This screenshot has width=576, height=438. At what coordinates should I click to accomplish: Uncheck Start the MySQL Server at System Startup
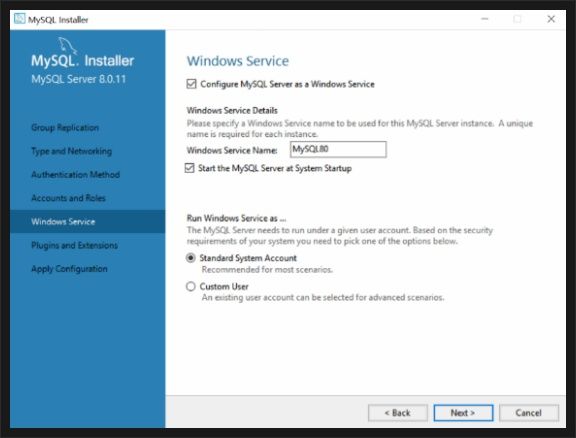(x=190, y=168)
